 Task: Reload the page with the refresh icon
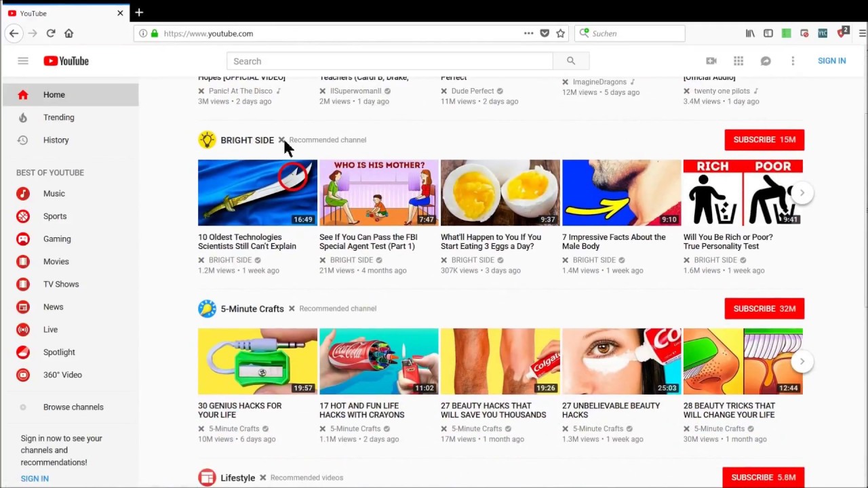pos(51,33)
